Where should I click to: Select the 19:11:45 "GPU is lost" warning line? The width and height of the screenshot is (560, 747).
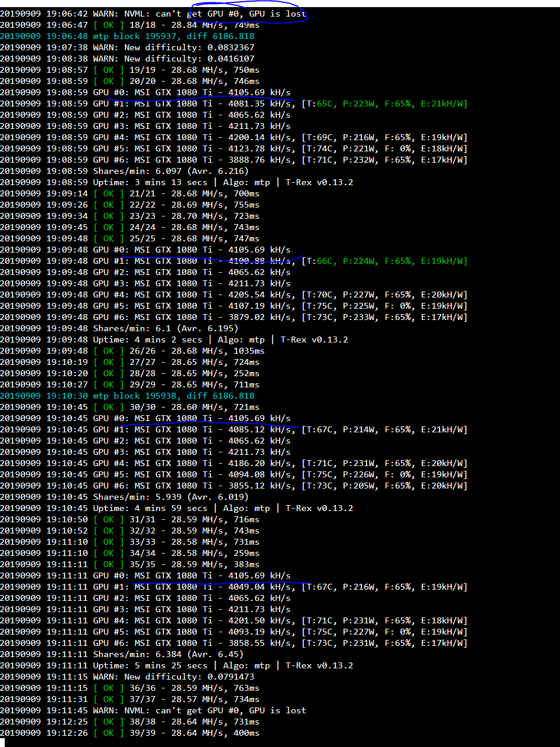(x=153, y=710)
